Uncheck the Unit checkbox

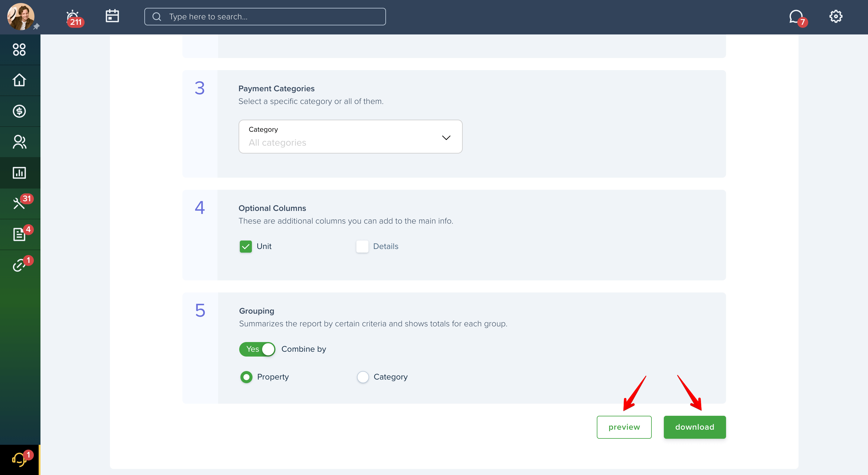pos(246,247)
